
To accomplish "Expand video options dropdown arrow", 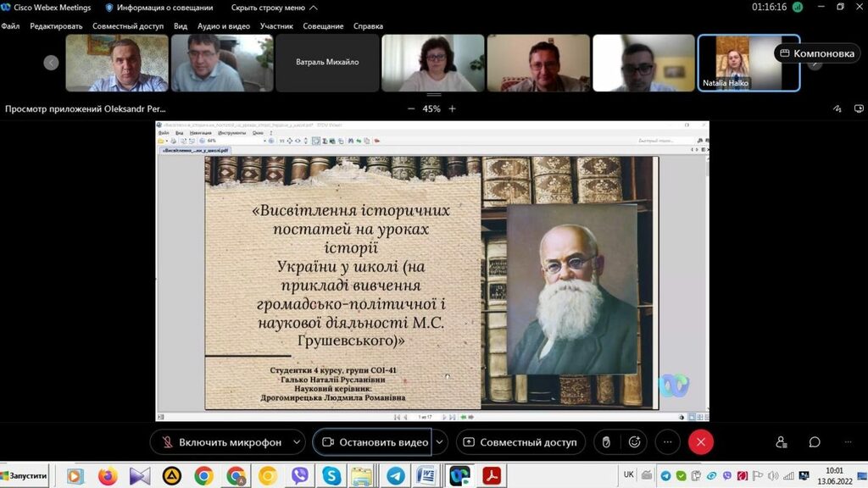I will pos(440,442).
